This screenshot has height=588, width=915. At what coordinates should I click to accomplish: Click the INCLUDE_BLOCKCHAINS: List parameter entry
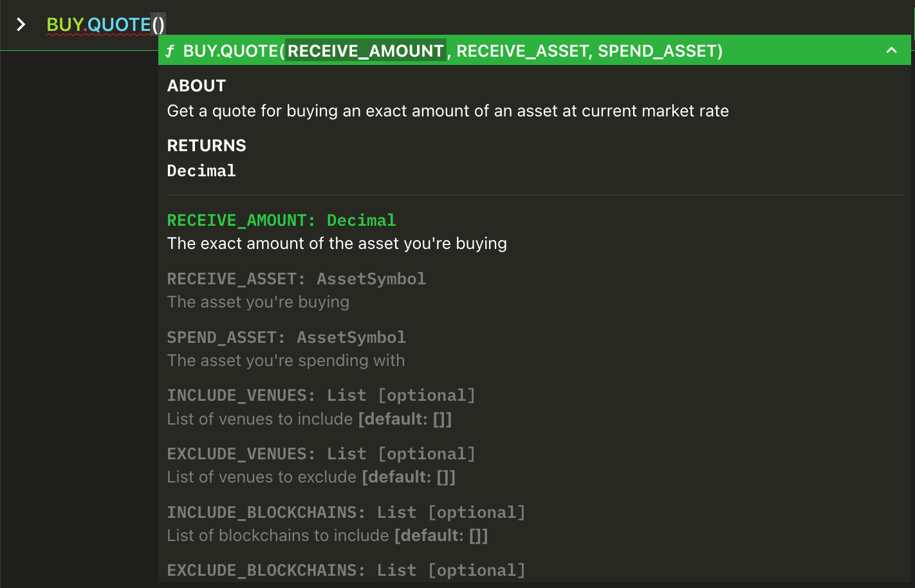tap(346, 512)
